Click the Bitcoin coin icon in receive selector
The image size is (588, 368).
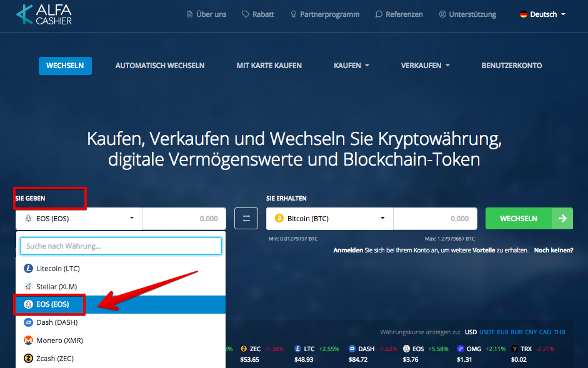click(279, 218)
